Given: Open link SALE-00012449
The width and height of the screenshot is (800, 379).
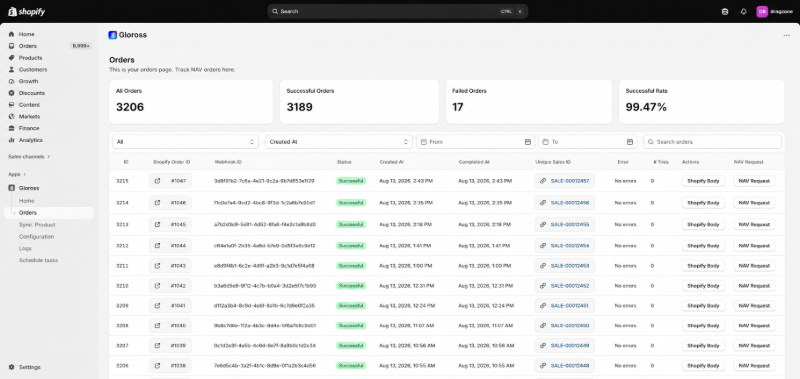Looking at the screenshot, I should [x=569, y=345].
